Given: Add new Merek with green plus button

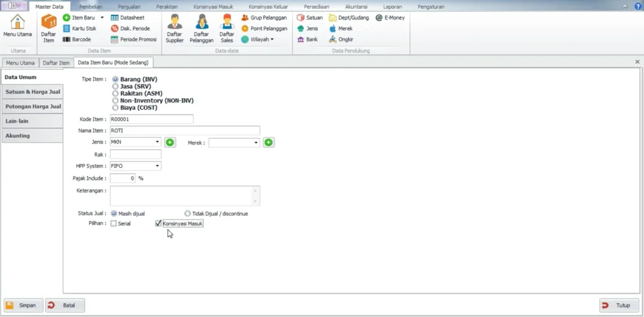Looking at the screenshot, I should pos(269,143).
